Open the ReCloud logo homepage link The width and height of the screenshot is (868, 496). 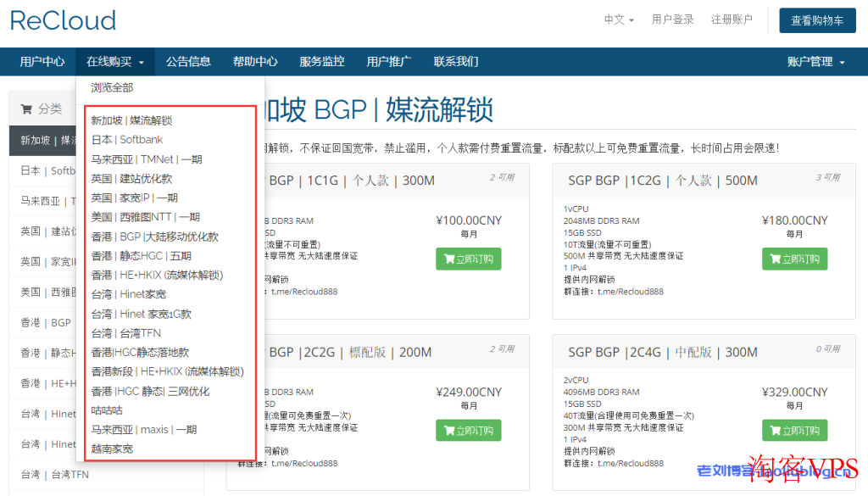tap(63, 21)
